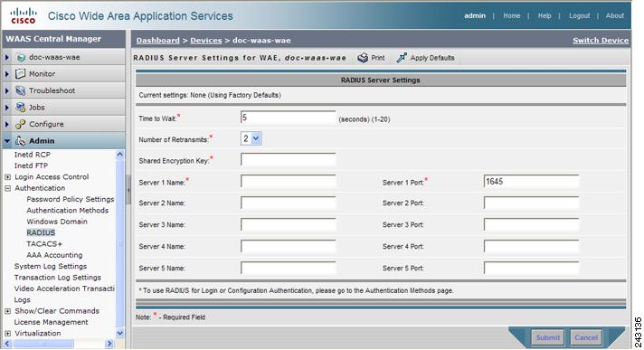644x350 pixels.
Task: Follow the Switch Device link
Action: (x=601, y=41)
